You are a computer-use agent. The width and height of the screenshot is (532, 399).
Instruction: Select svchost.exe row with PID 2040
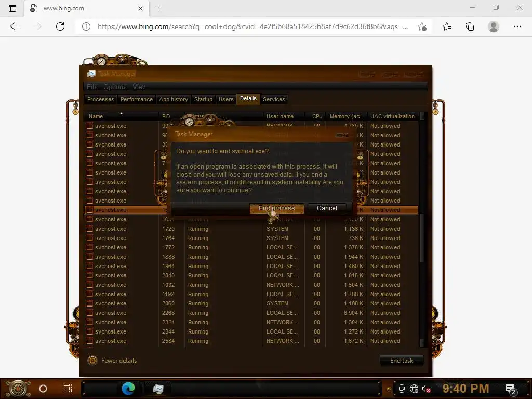251,275
